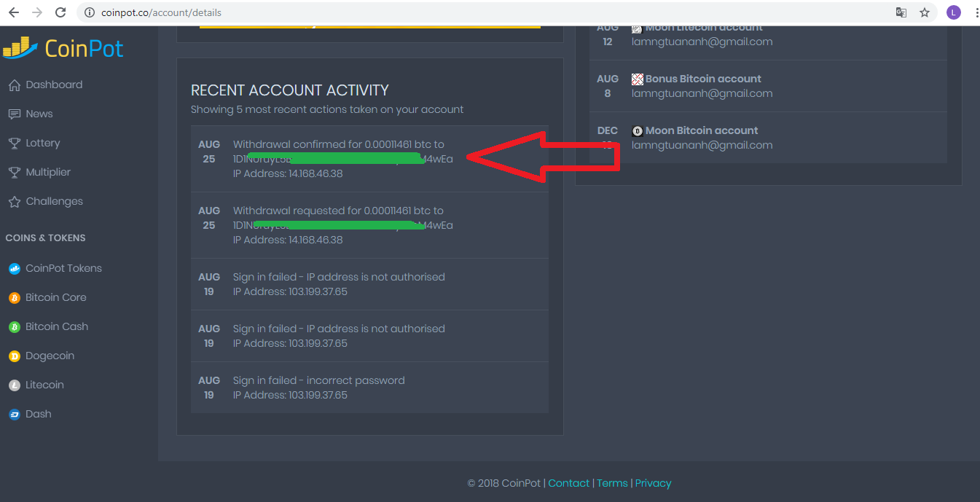Viewport: 980px width, 502px height.
Task: Click the Bitcoin Cash green icon
Action: point(14,327)
